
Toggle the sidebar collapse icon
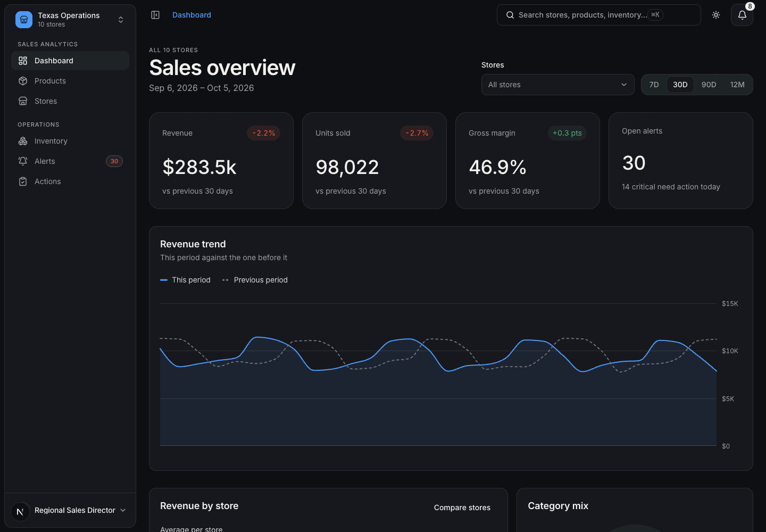(155, 15)
